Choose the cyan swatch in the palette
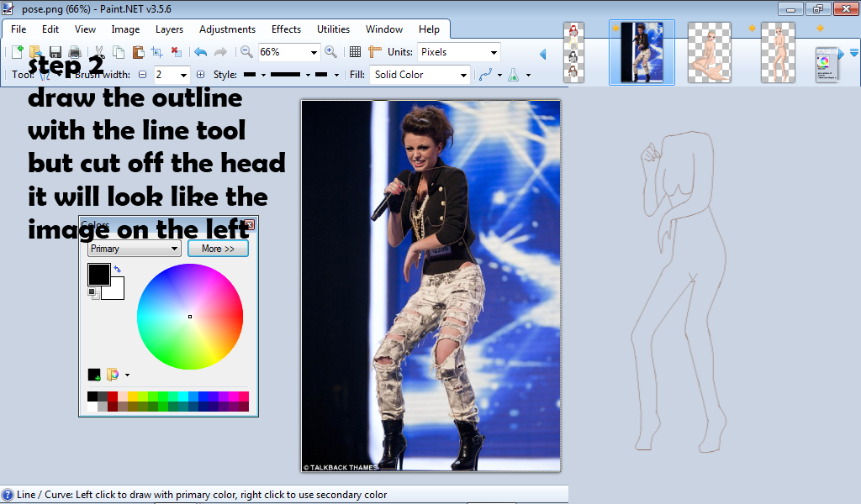861x504 pixels. [x=183, y=396]
